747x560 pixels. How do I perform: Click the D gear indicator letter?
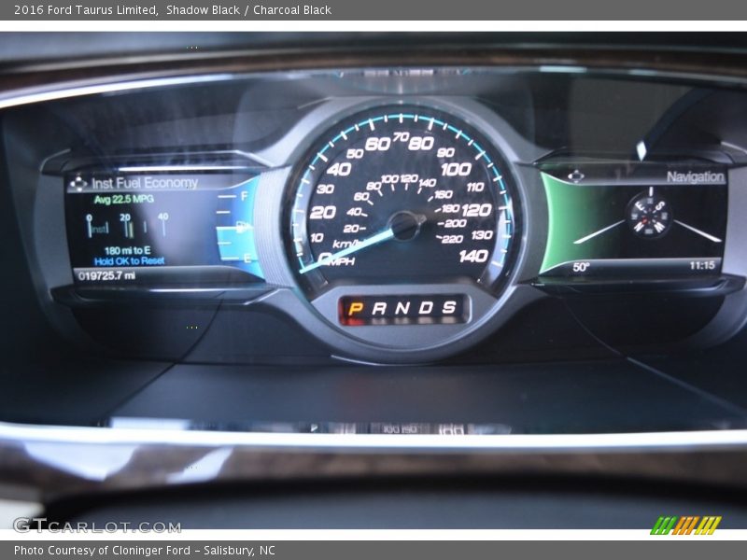426,308
